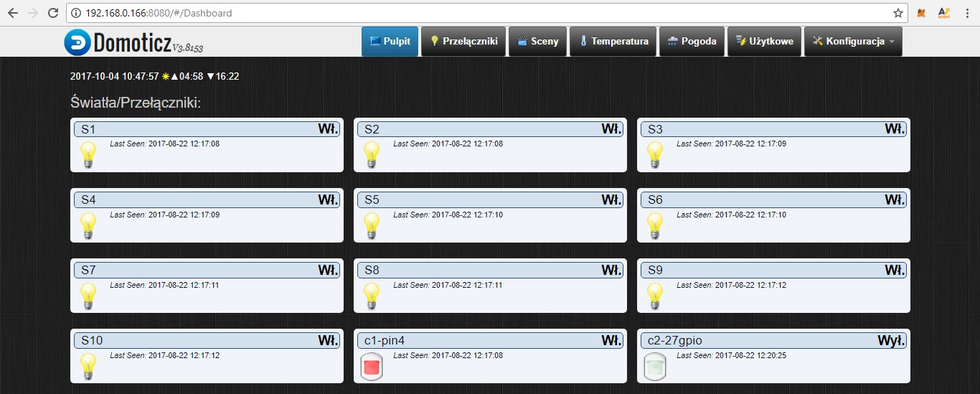This screenshot has height=394, width=980.
Task: Turn off the S3 light bulb
Action: point(654,154)
